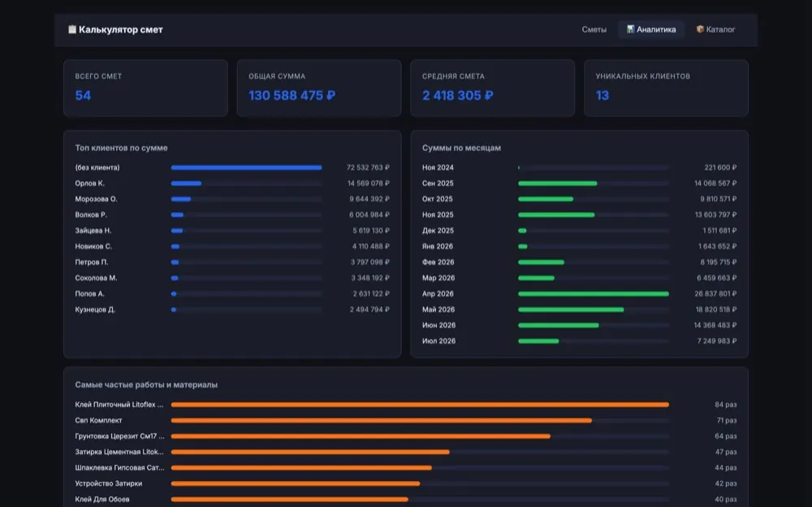Click the month label Окт 2025

[437, 199]
